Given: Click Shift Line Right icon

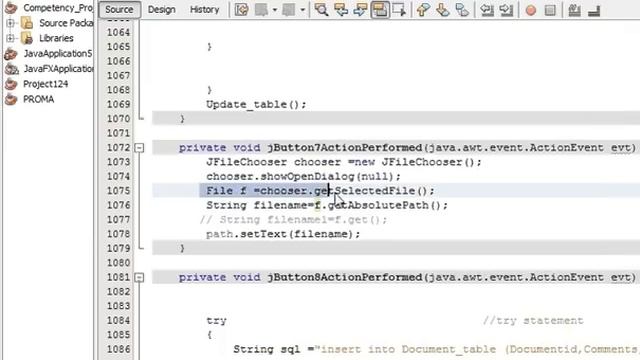Looking at the screenshot, I should click(506, 10).
